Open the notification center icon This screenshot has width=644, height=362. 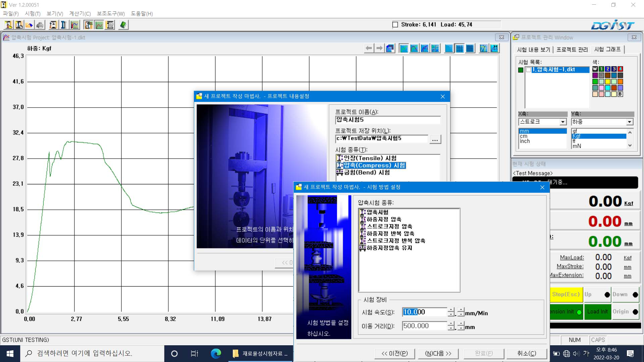coord(630,353)
